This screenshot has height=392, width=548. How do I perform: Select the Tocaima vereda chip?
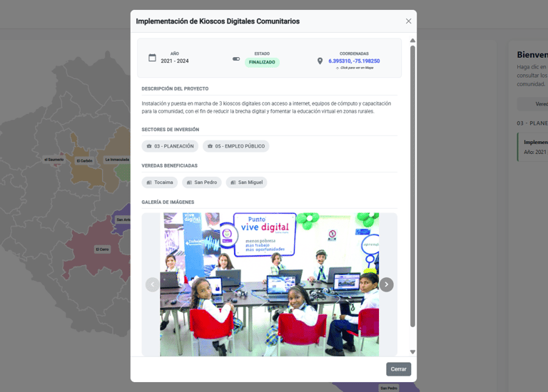159,182
